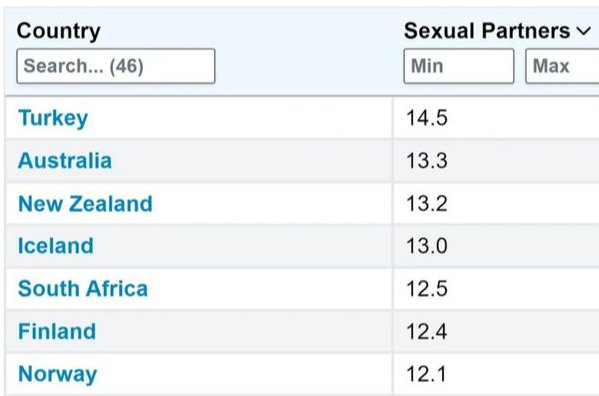Select the 12.5 value cell
This screenshot has width=599, height=396.
pos(496,288)
